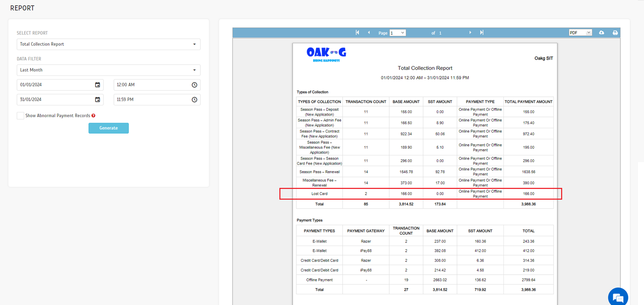Click the export download cloud icon
The width and height of the screenshot is (644, 305).
pyautogui.click(x=602, y=33)
